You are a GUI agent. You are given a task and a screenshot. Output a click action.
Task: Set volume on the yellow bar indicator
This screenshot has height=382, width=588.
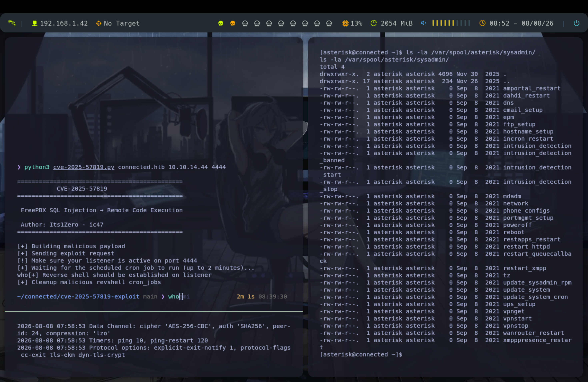451,23
